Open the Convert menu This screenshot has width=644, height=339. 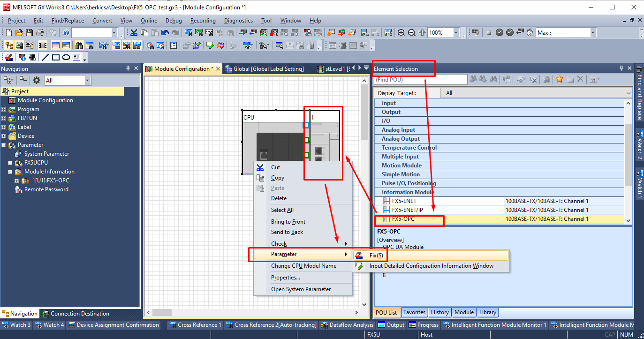tap(102, 21)
